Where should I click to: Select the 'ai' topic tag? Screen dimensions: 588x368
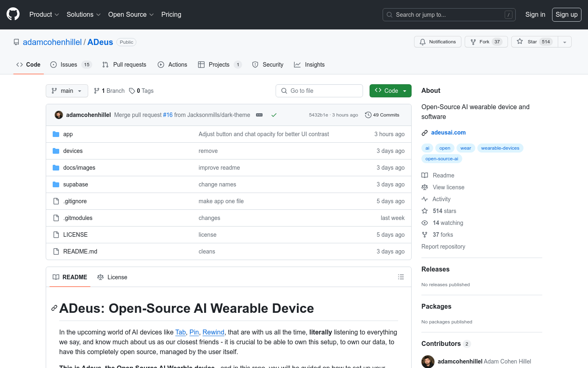click(x=428, y=148)
